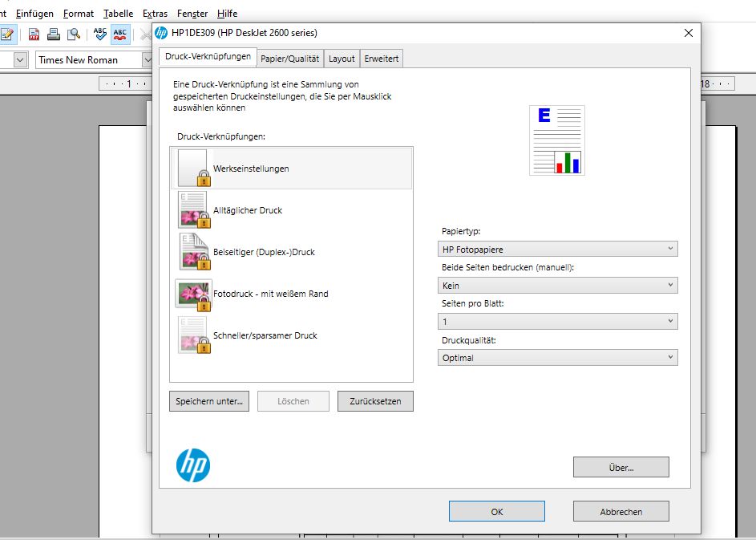Viewport: 756px width, 540px height.
Task: Open the Tabelle menu
Action: tap(118, 14)
